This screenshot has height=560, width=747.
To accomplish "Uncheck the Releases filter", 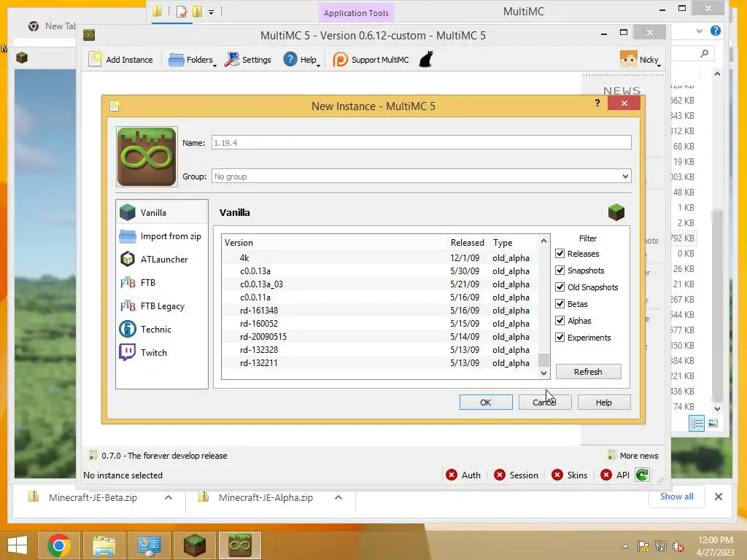I will [560, 253].
